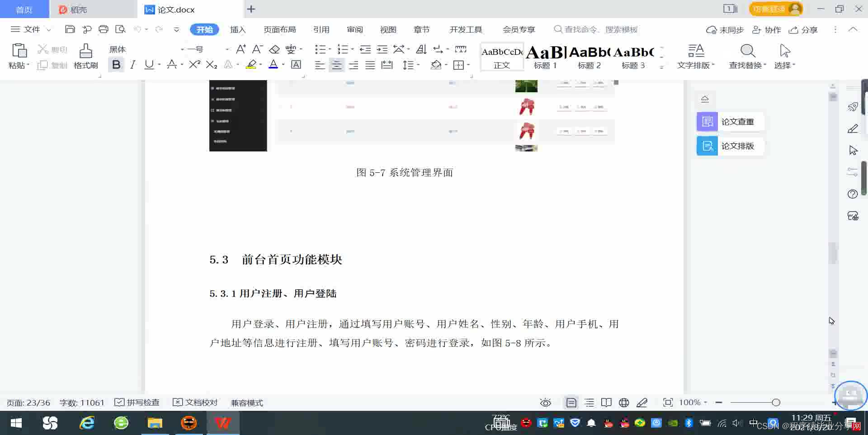Apply the 正文 body style

click(502, 57)
